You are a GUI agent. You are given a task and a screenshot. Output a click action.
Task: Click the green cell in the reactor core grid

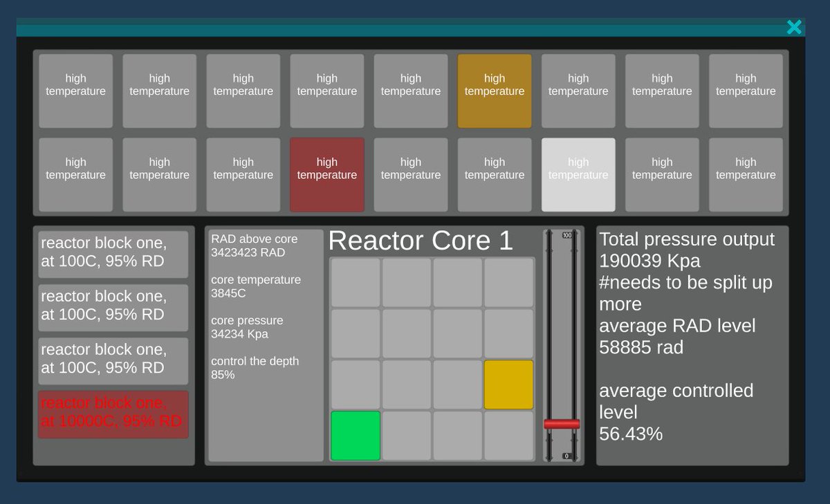(x=356, y=436)
